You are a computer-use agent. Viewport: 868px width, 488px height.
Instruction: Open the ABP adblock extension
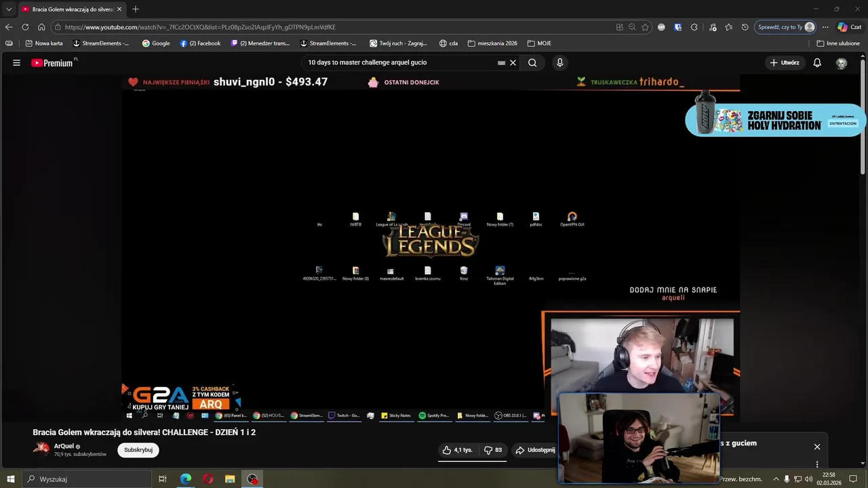coord(662,27)
